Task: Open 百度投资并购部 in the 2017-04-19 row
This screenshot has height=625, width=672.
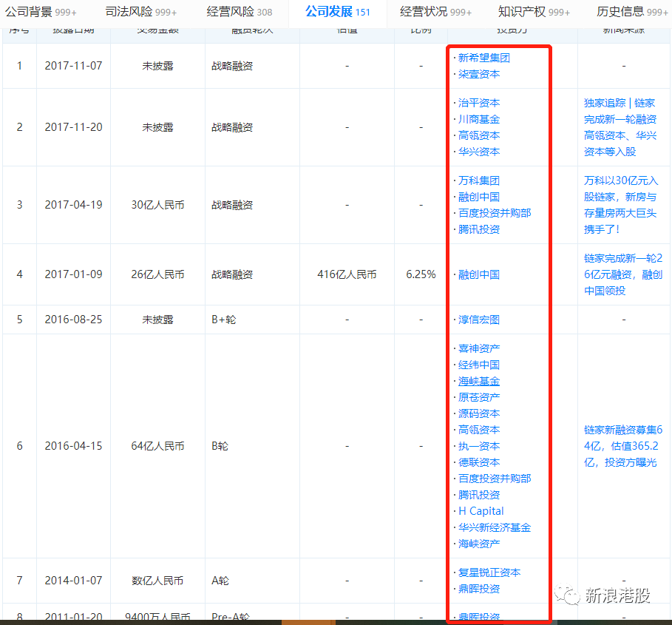Action: point(495,213)
